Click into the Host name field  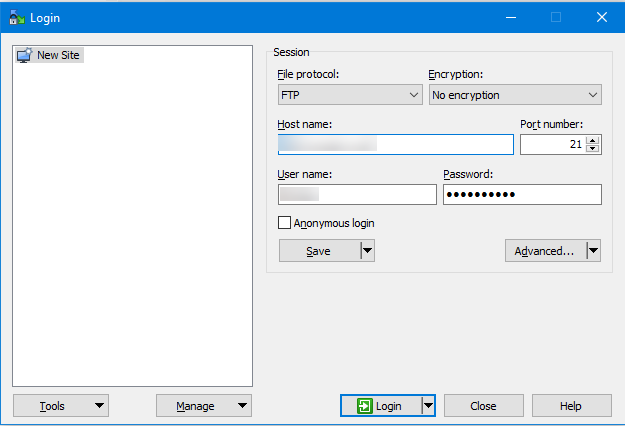pos(395,145)
